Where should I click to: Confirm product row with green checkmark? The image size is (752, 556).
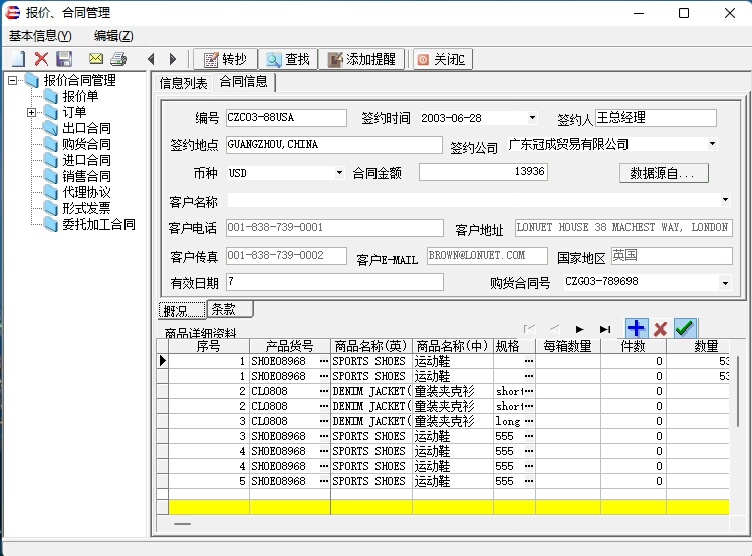pos(685,328)
